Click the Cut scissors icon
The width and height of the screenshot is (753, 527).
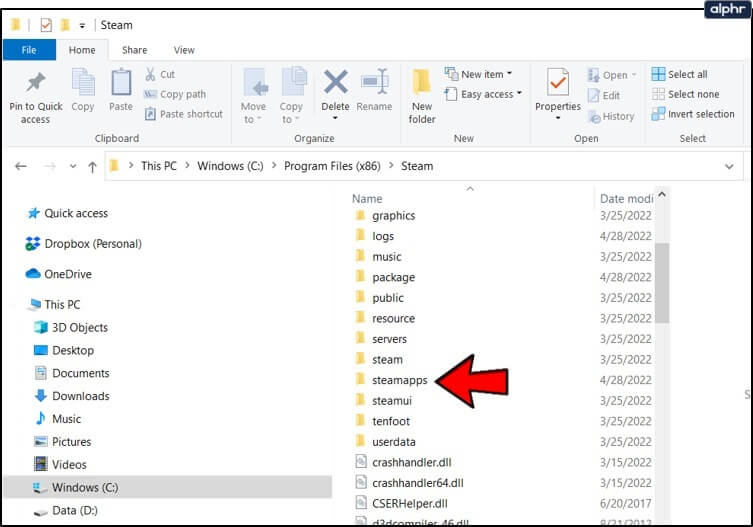coord(150,74)
